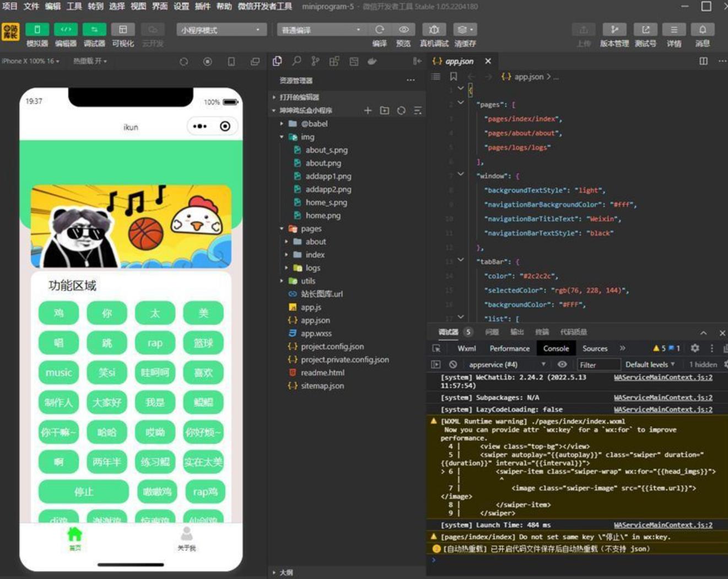Screen dimensions: 728x579
Task: Switch to the Sources tab
Action: 595,349
